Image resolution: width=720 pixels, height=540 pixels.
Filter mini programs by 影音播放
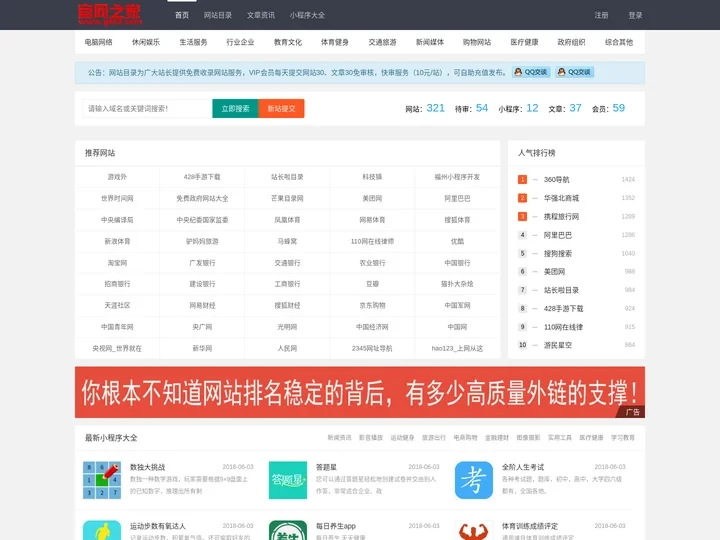point(371,438)
